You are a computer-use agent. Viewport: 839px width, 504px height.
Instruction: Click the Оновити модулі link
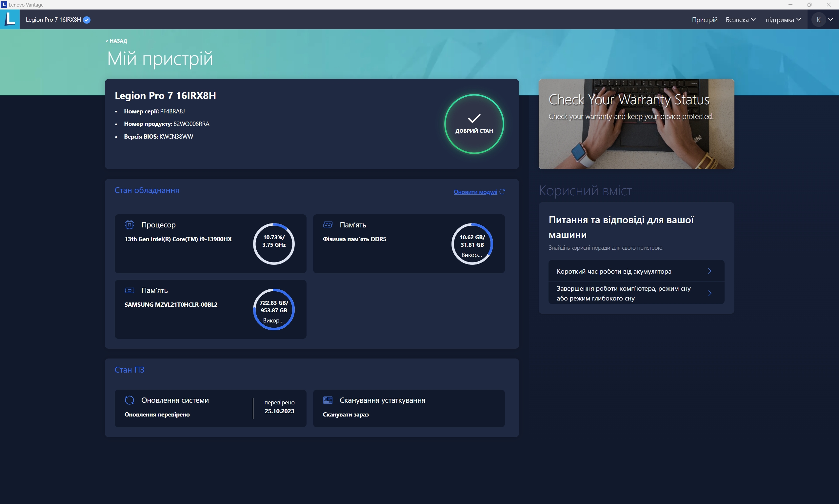(475, 192)
